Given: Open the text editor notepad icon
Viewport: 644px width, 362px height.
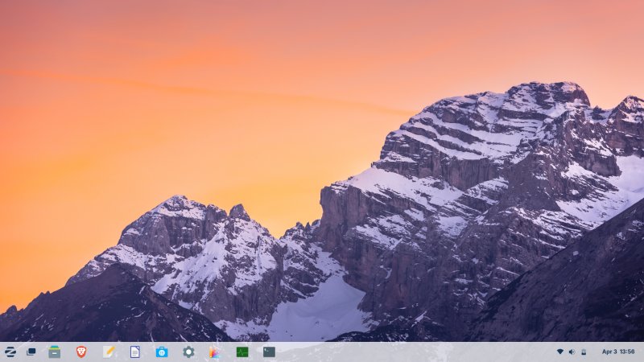Looking at the screenshot, I should click(x=109, y=352).
